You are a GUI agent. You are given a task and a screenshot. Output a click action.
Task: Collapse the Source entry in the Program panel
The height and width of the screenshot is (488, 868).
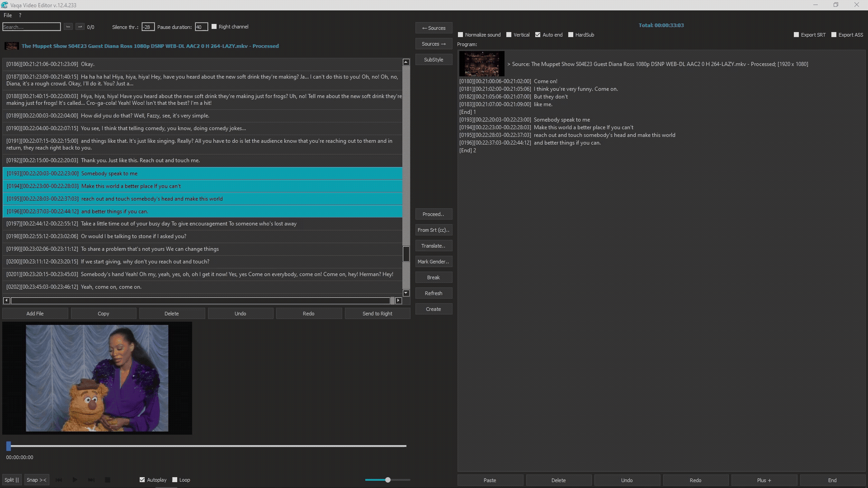[x=509, y=64]
